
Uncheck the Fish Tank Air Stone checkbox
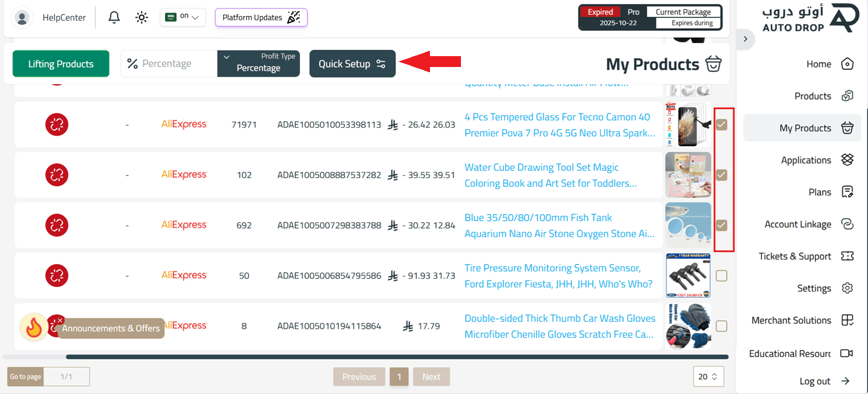click(x=721, y=225)
